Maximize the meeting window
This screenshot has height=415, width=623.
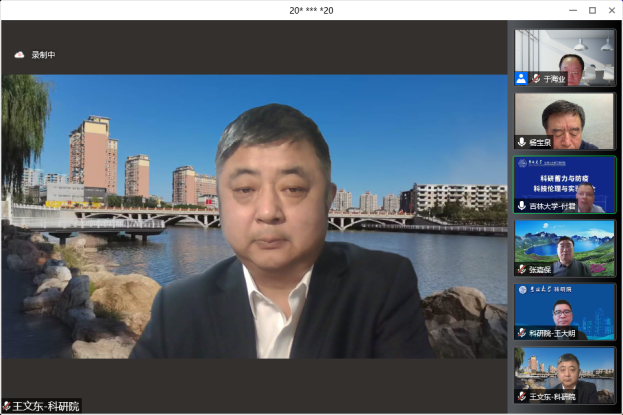(591, 10)
